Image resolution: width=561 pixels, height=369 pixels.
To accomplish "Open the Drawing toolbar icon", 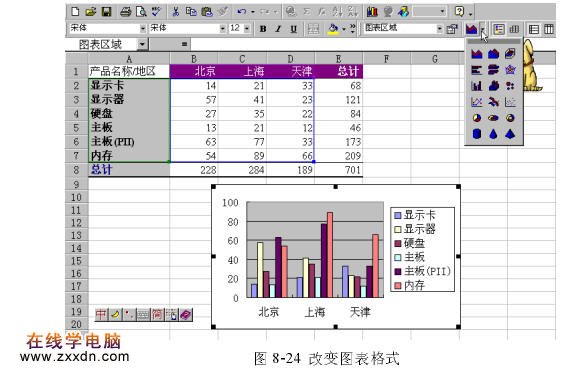I will (404, 12).
